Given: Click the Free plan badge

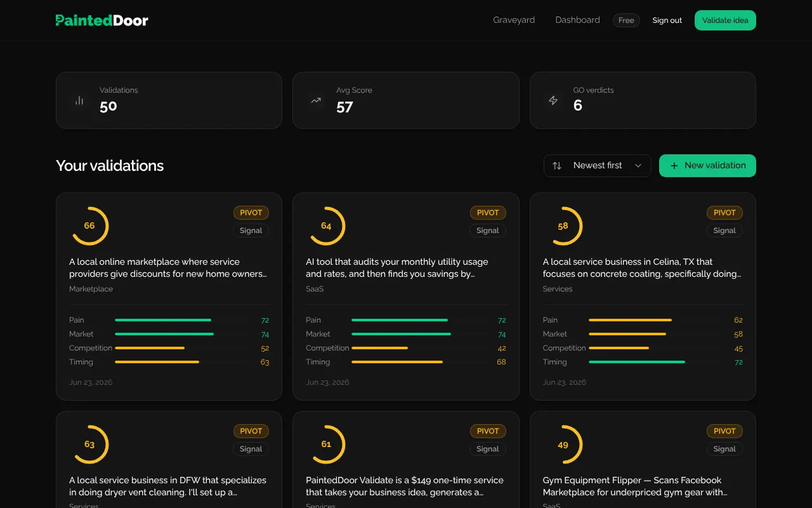Looking at the screenshot, I should 626,20.
